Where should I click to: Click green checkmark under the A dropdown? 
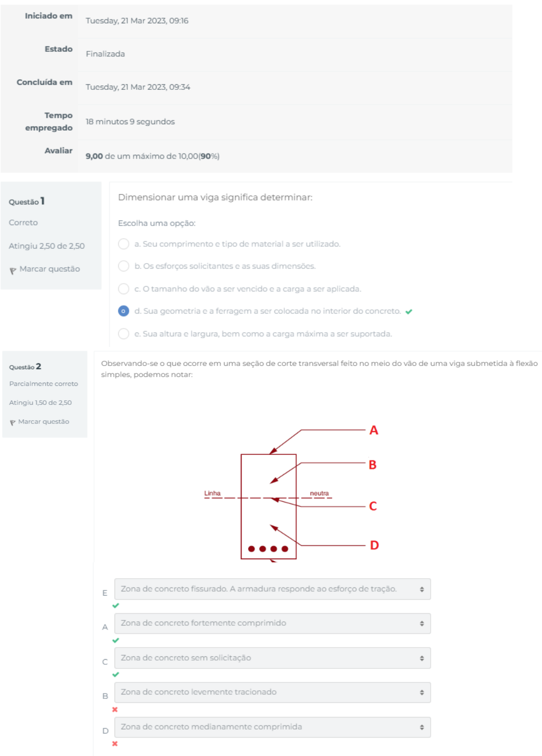pyautogui.click(x=115, y=640)
